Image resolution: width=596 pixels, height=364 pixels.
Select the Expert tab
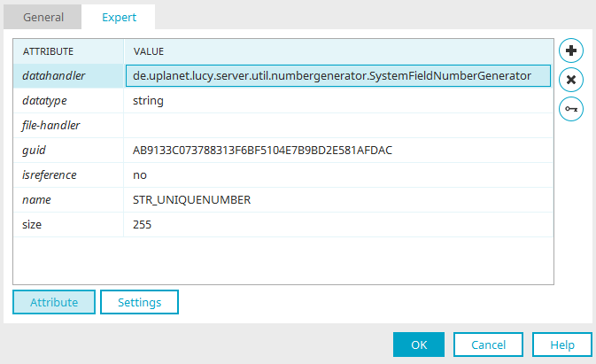[x=119, y=17]
